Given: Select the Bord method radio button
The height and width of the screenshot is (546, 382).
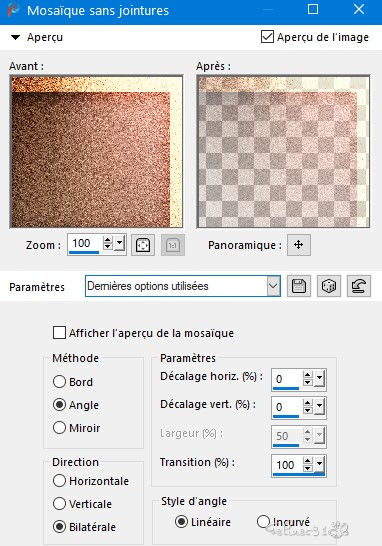Looking at the screenshot, I should [x=59, y=382].
